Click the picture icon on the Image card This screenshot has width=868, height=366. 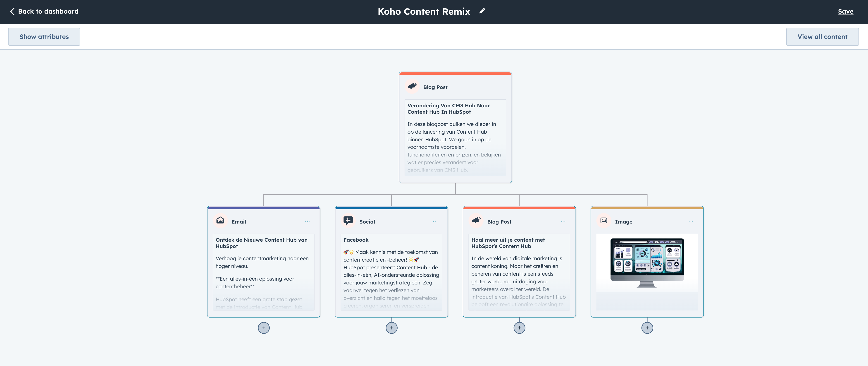pos(604,221)
